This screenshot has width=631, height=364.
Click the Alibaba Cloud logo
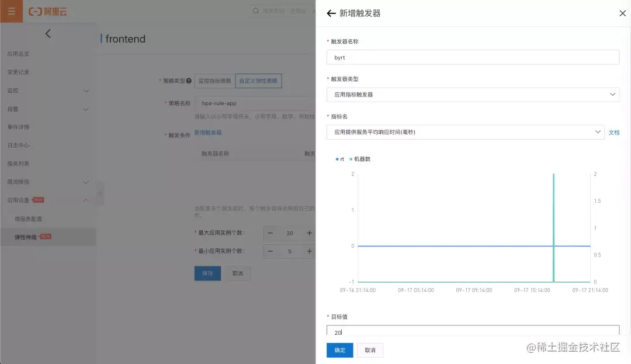[x=47, y=12]
